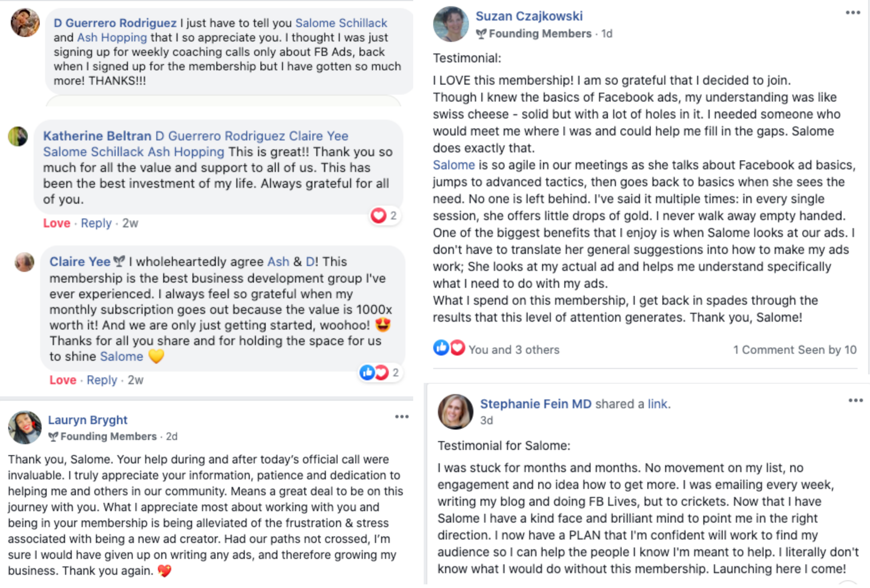Reply to Katherine Beltran's comment

click(x=96, y=223)
